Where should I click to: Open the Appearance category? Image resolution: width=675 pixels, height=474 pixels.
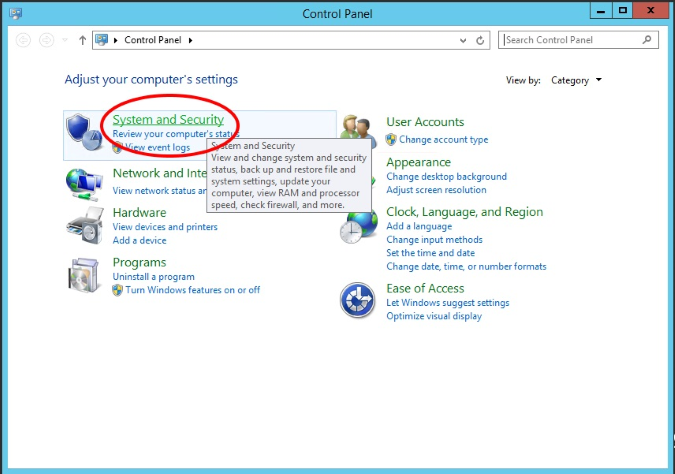pos(418,162)
